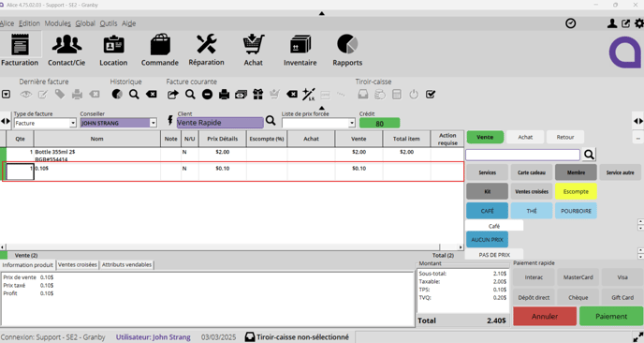Open the Type de facture dropdown

[73, 123]
